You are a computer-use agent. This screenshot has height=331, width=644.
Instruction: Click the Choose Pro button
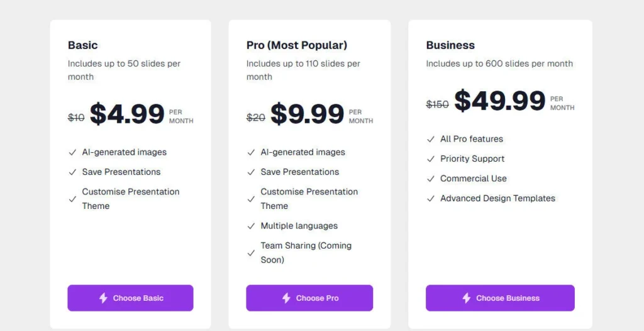309,298
